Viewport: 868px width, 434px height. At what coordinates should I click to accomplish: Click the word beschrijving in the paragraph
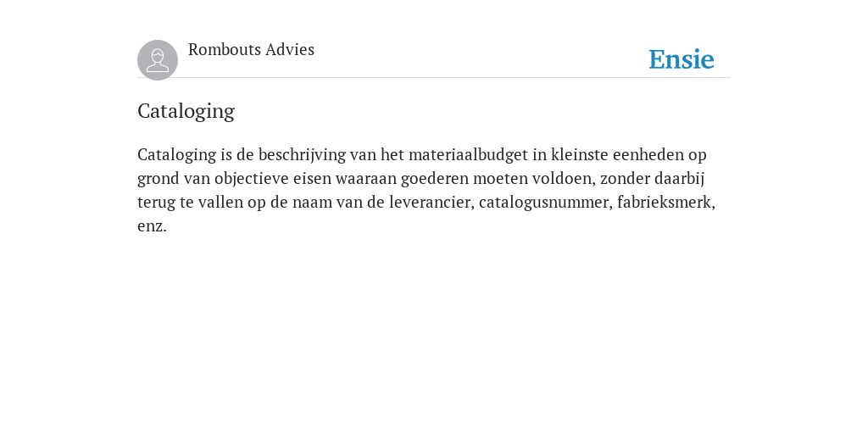pyautogui.click(x=303, y=155)
